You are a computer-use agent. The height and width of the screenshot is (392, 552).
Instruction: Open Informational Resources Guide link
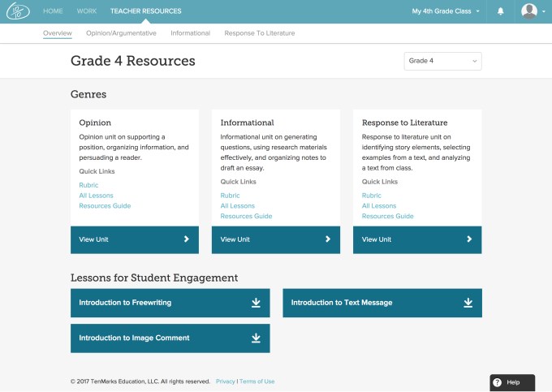pos(246,217)
